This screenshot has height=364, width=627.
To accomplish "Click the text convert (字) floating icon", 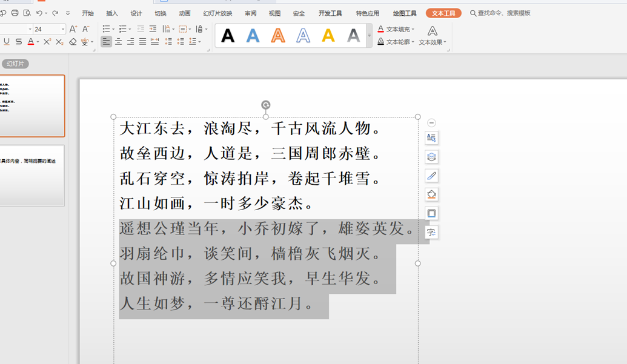I will point(431,232).
